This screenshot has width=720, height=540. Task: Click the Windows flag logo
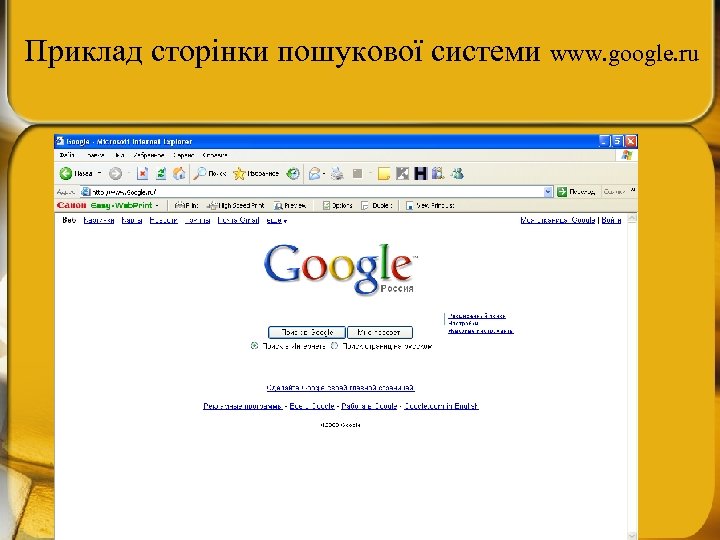coord(627,155)
